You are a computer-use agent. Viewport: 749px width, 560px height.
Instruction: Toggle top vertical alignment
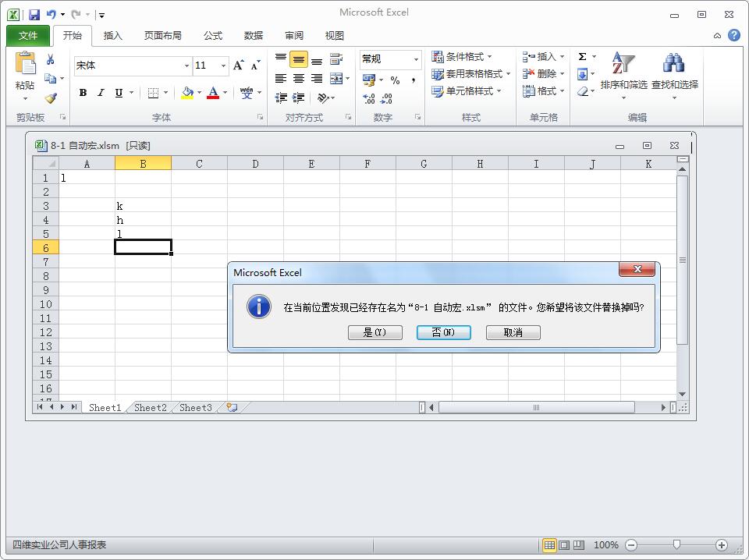click(281, 59)
